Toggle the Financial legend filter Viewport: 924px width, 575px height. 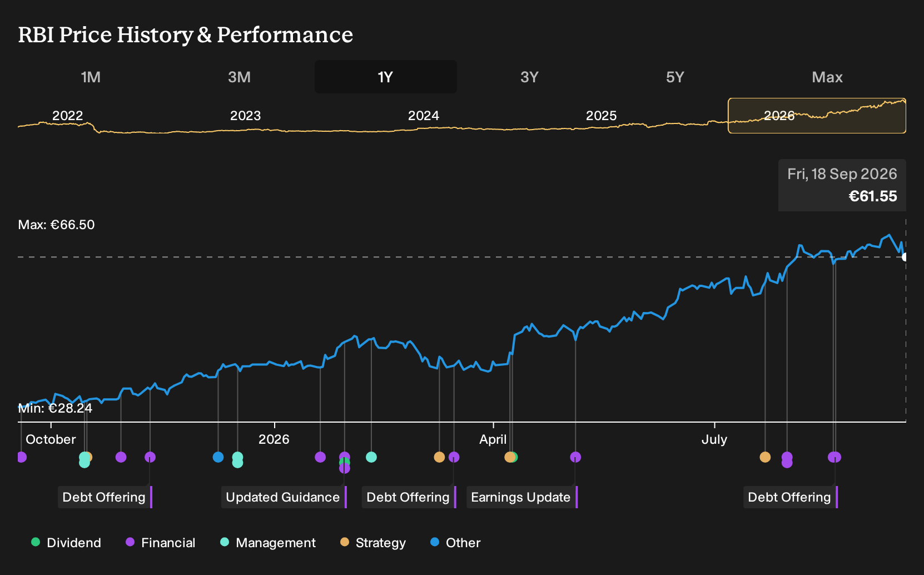[160, 543]
